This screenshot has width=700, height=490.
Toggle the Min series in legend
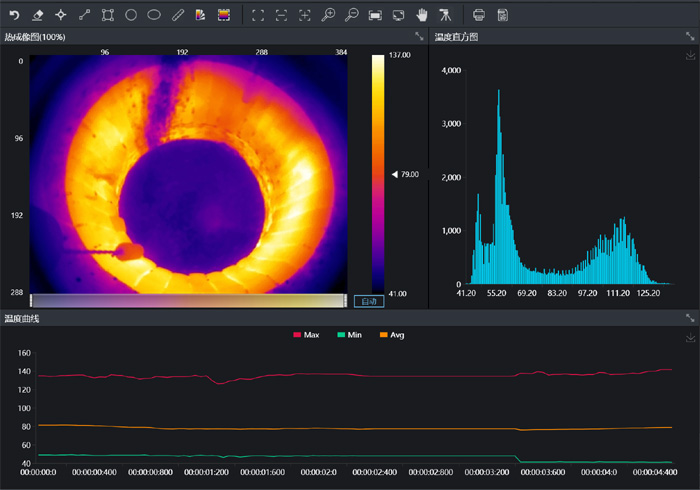pos(349,335)
